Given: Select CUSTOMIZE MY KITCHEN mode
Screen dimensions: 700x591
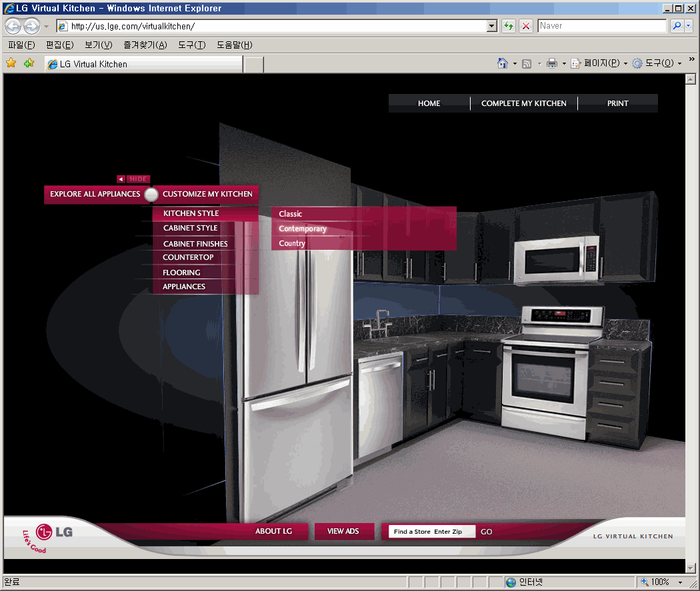Looking at the screenshot, I should pos(207,194).
